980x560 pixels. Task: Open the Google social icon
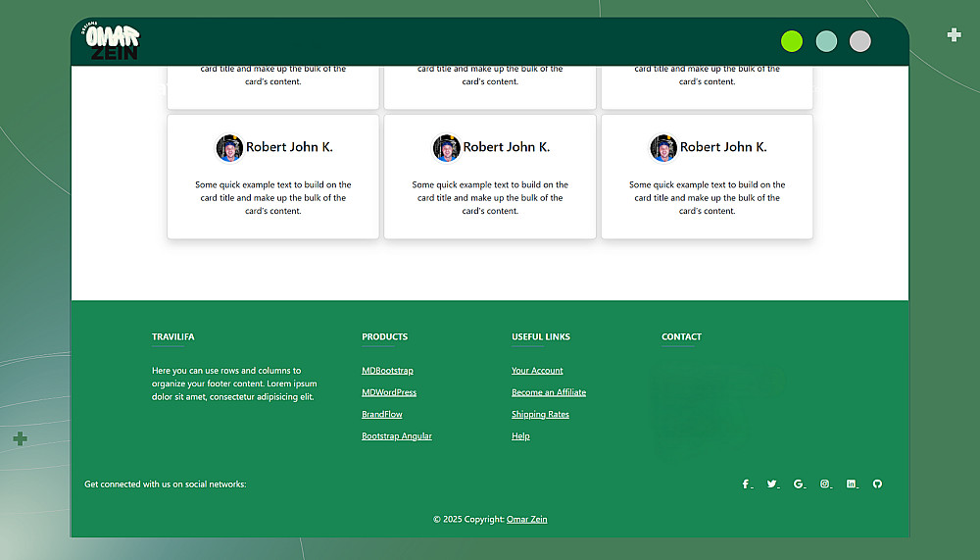(800, 484)
